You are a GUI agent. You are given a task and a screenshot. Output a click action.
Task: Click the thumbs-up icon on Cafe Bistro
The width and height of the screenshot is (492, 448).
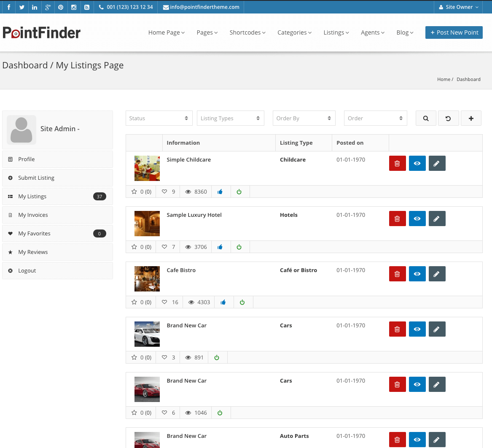(x=223, y=302)
